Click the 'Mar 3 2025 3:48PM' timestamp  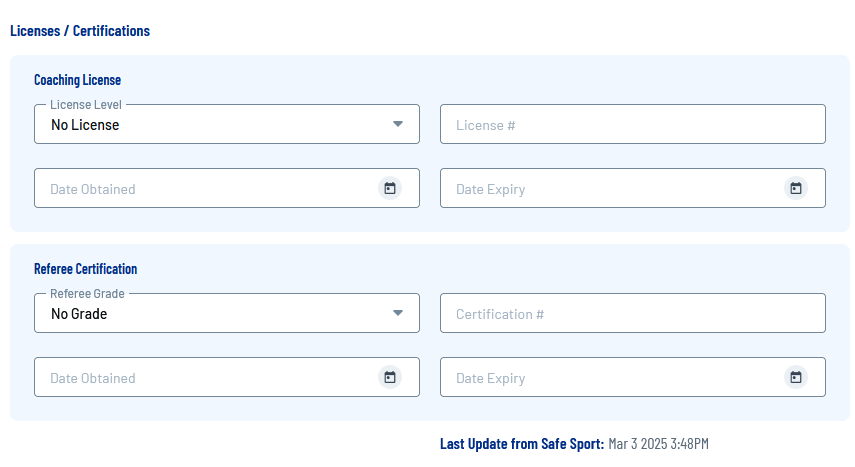pos(658,444)
